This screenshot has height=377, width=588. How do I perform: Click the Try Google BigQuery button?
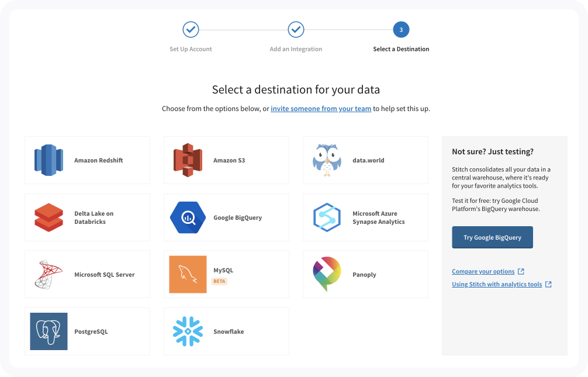[x=492, y=237]
